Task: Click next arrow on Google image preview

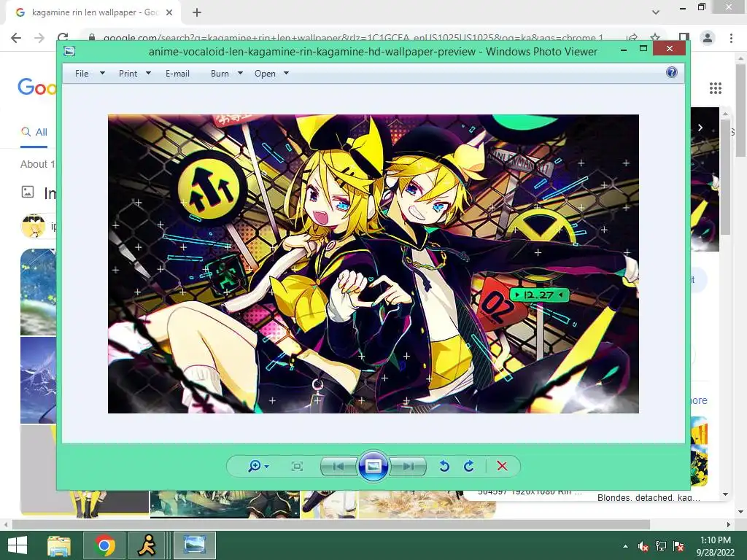Action: click(x=700, y=128)
